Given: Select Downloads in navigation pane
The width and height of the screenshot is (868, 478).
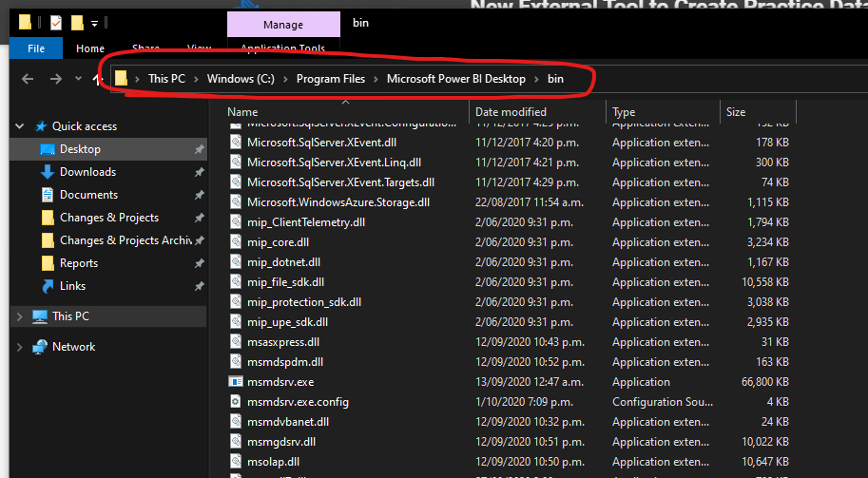Looking at the screenshot, I should [88, 171].
